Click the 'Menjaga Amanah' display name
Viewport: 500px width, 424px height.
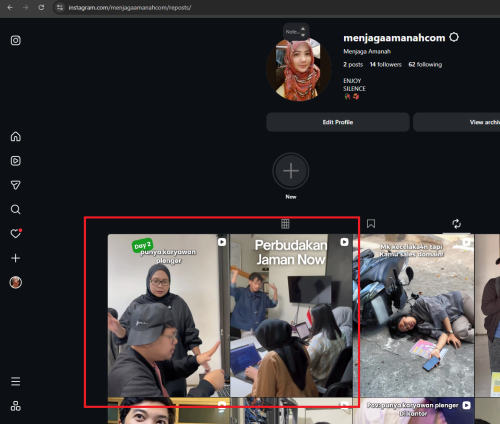pos(367,51)
